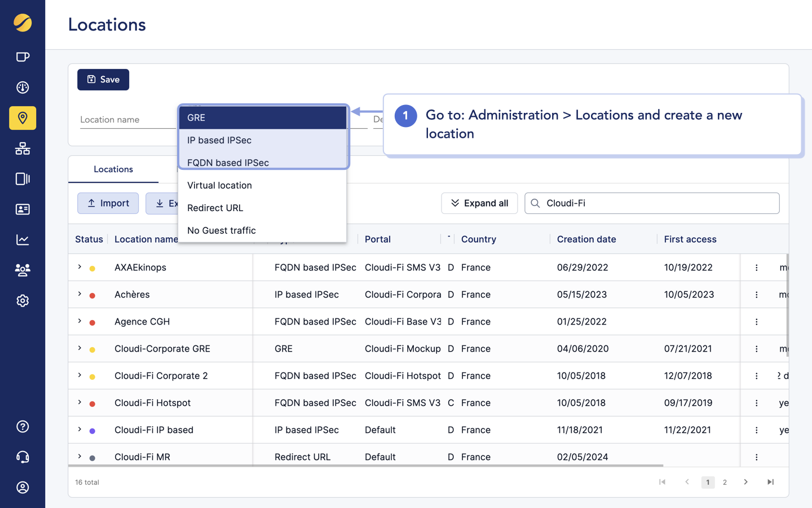Click the Import button
The width and height of the screenshot is (812, 508).
coord(108,203)
